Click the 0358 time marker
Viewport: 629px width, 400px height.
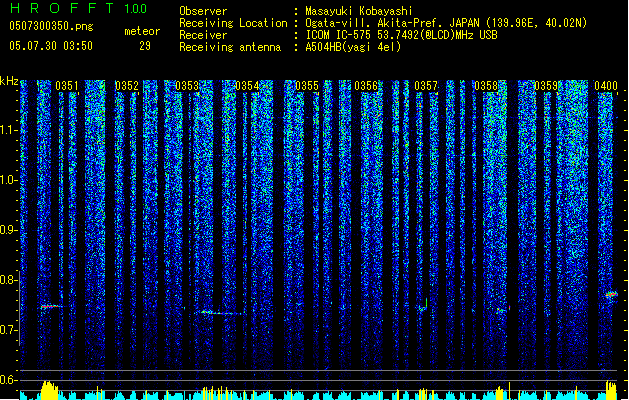click(486, 86)
